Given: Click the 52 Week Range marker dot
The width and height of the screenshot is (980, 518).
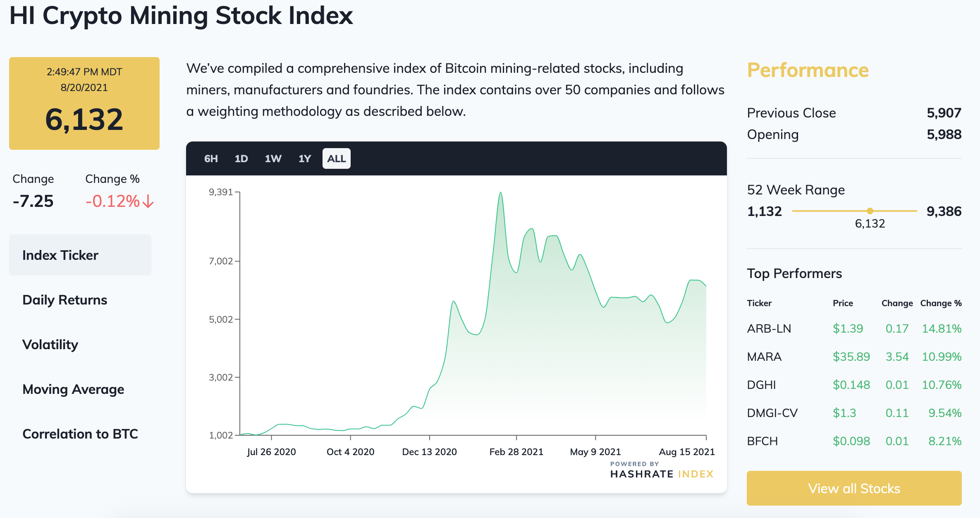Looking at the screenshot, I should pyautogui.click(x=870, y=211).
